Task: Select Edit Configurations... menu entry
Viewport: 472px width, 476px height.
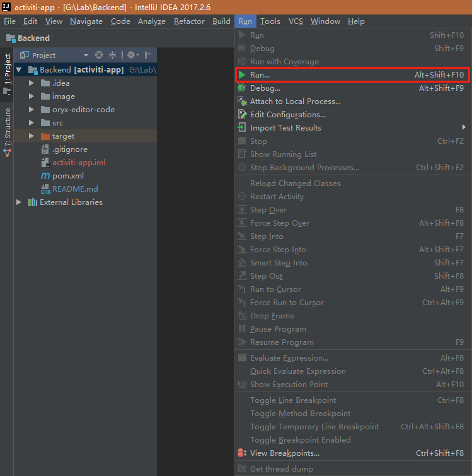Action: [x=352, y=115]
